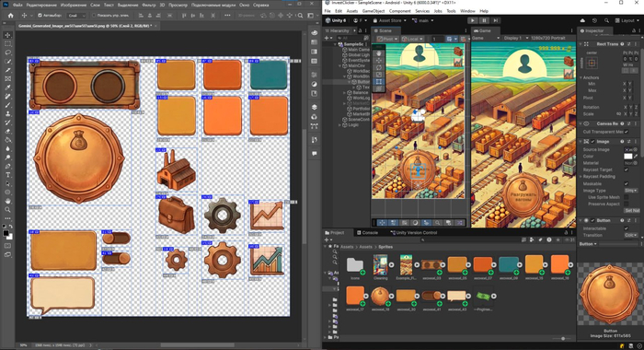This screenshot has height=350, width=644.
Task: Select the Hand tool in Photoshop toolbar
Action: point(7,201)
